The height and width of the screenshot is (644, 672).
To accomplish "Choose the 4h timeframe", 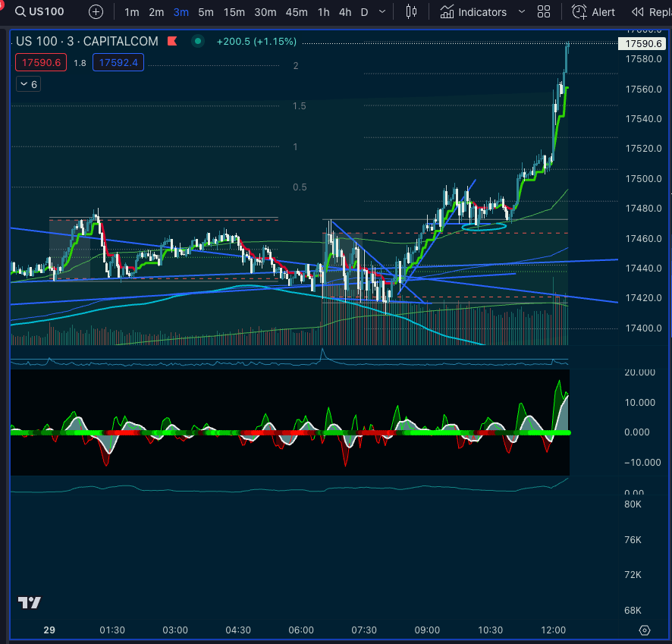I will (x=345, y=12).
